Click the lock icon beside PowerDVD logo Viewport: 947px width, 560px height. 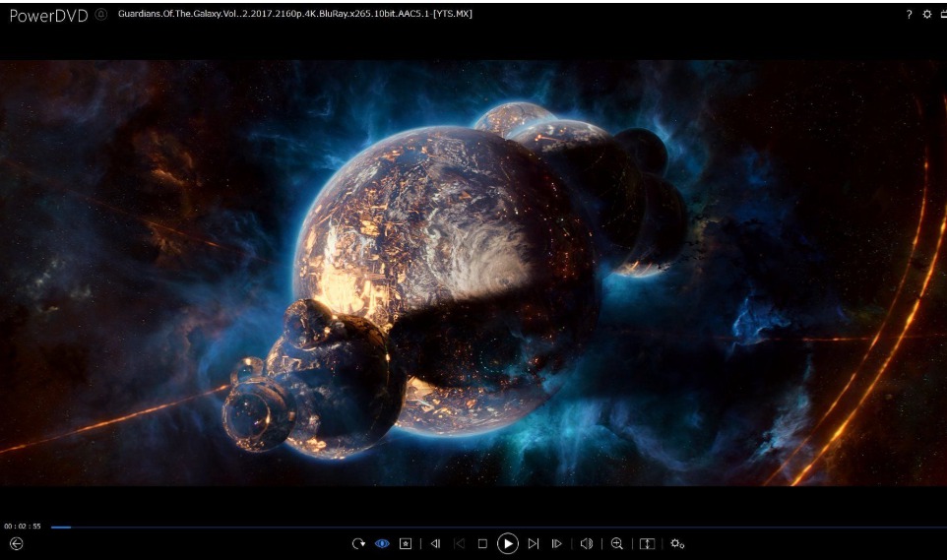(x=100, y=14)
